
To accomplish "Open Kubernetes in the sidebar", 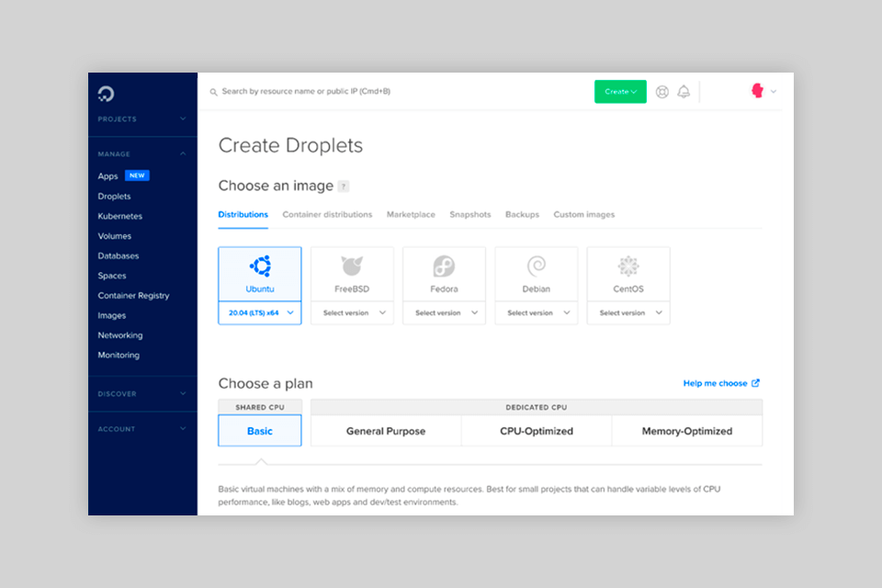I will [x=119, y=216].
